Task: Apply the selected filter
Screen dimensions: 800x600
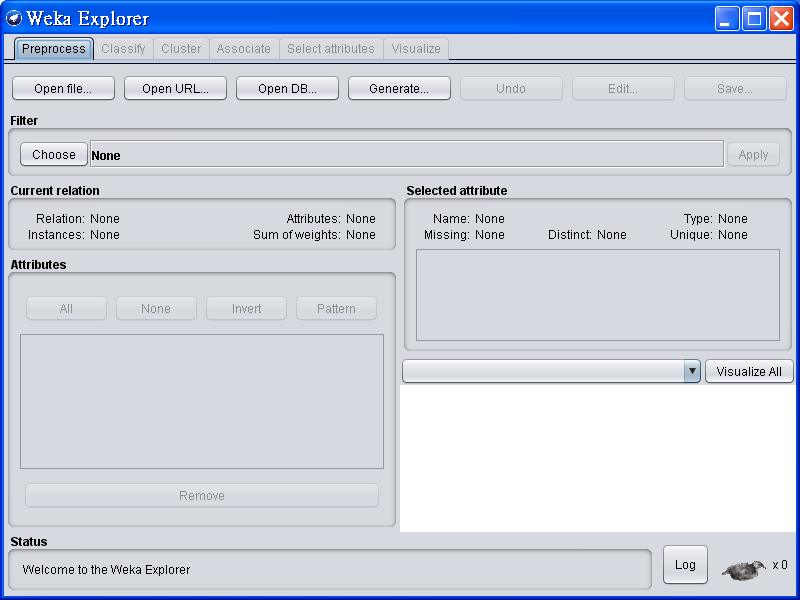Action: (x=753, y=154)
